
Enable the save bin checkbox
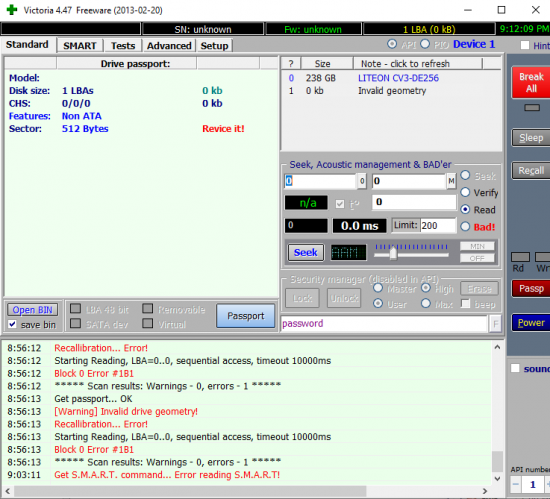(13, 324)
